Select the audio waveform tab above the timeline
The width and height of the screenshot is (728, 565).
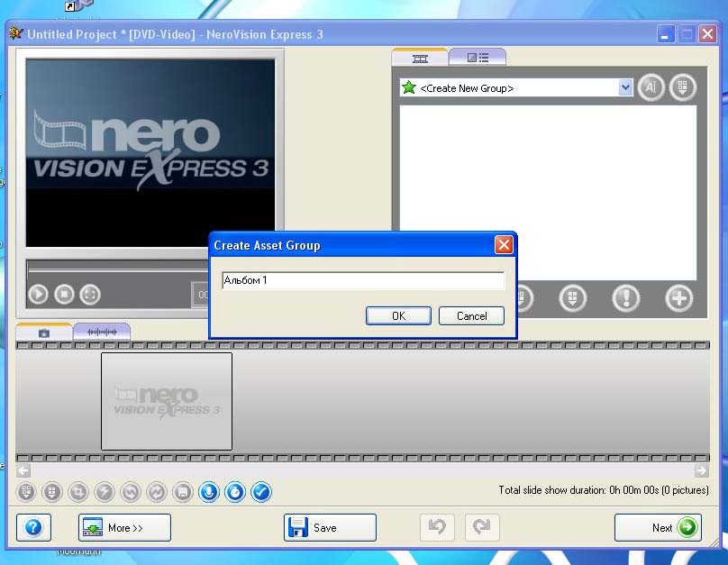click(102, 332)
